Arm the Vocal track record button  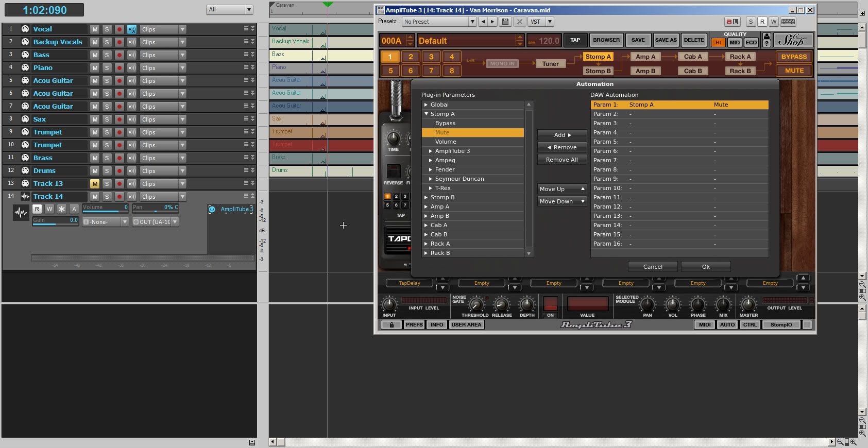120,29
